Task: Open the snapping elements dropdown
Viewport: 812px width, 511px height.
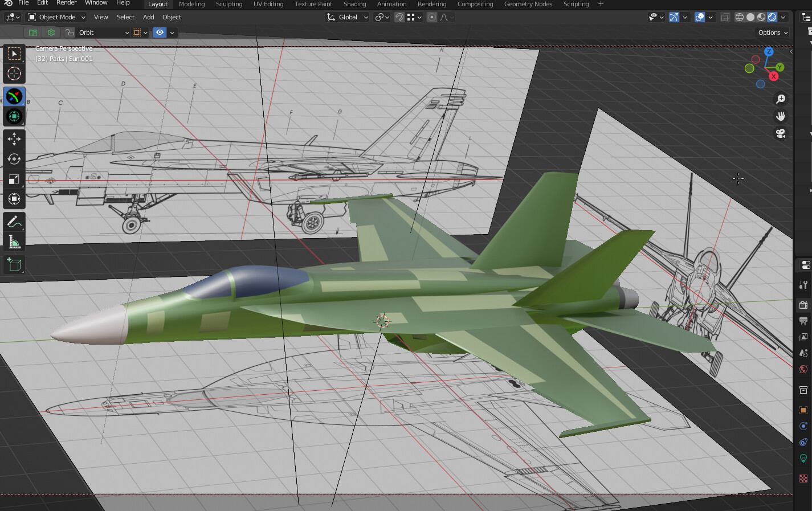Action: [414, 17]
